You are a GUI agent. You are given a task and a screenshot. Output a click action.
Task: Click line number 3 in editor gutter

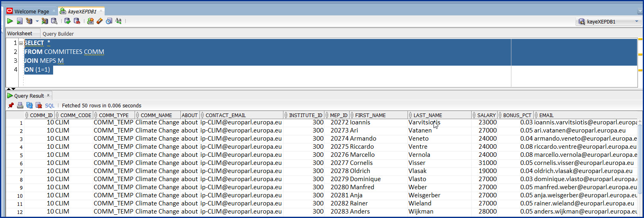[15, 61]
